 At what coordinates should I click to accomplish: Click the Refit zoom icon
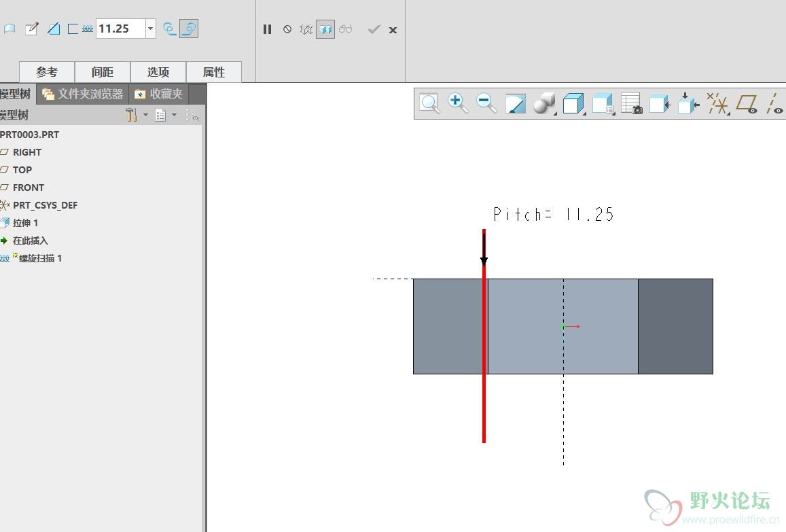[429, 103]
